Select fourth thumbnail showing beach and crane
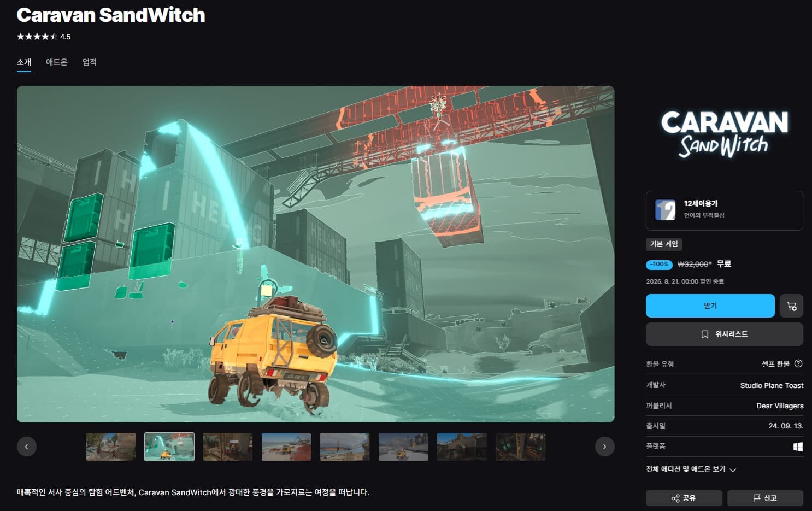 coord(286,447)
